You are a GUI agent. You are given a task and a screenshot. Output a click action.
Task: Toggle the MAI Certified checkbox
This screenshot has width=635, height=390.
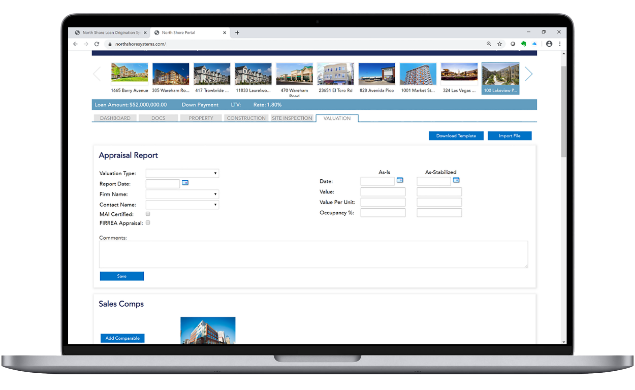[x=148, y=214]
